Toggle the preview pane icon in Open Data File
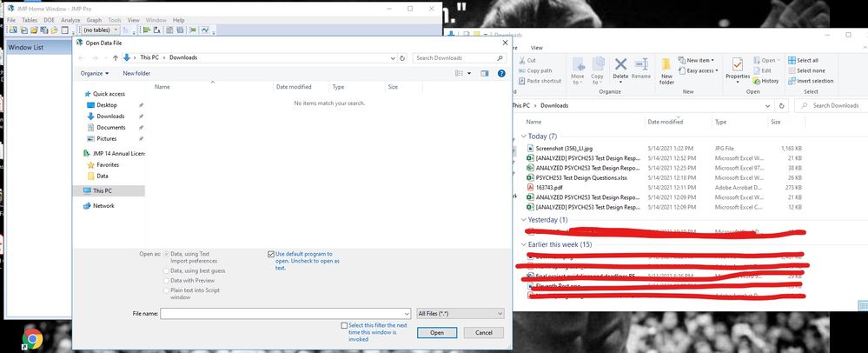The image size is (868, 353). (x=485, y=73)
